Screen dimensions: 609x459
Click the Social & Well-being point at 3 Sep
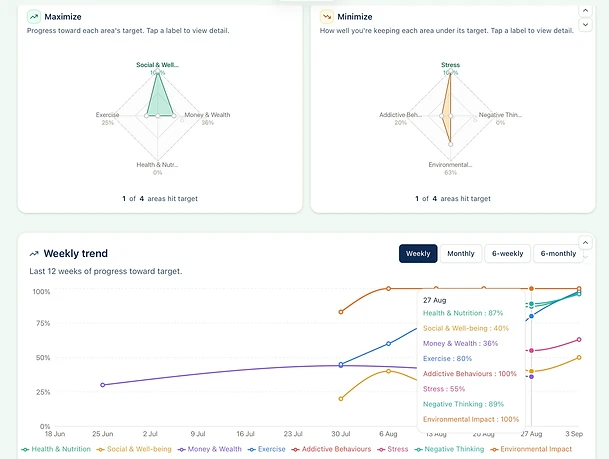tap(579, 357)
